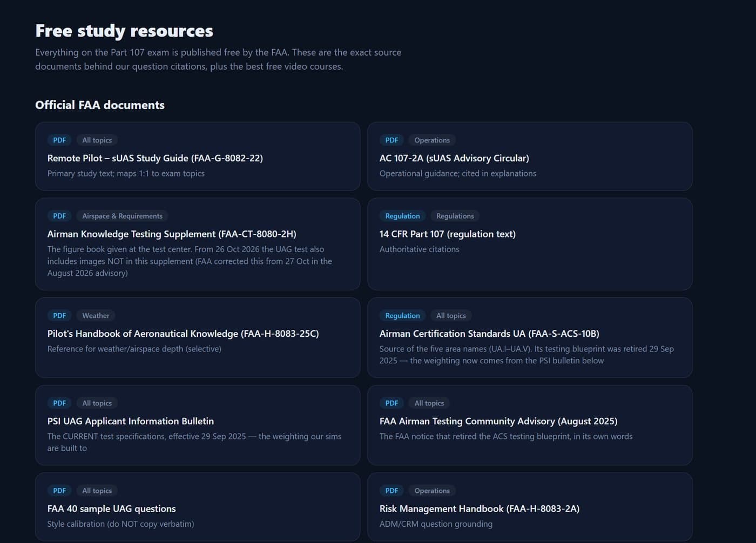Click 'All topics' tag on Community Advisory card
Screen dimensions: 756x543
(429, 403)
